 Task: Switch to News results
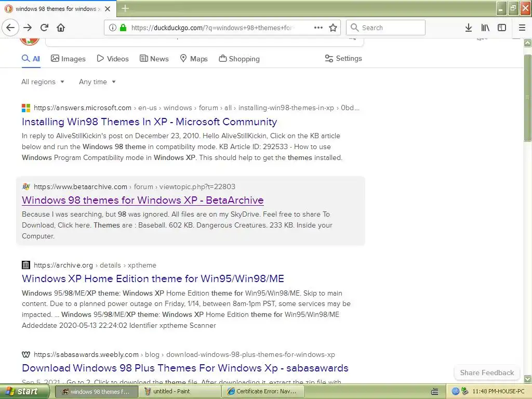tap(154, 59)
